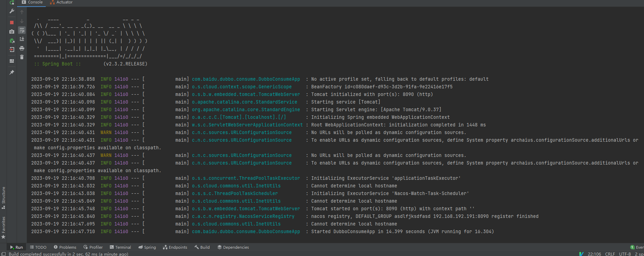Switch to the Actuator tab
The height and width of the screenshot is (256, 644).
pyautogui.click(x=61, y=2)
